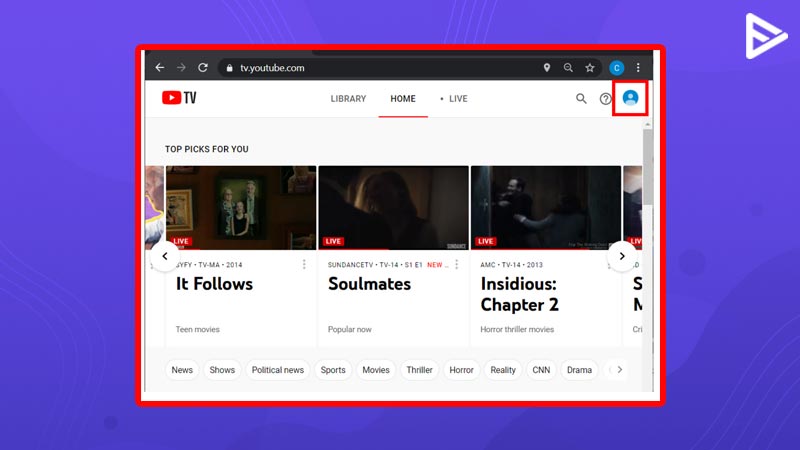Switch to the LIBRARY tab

348,98
